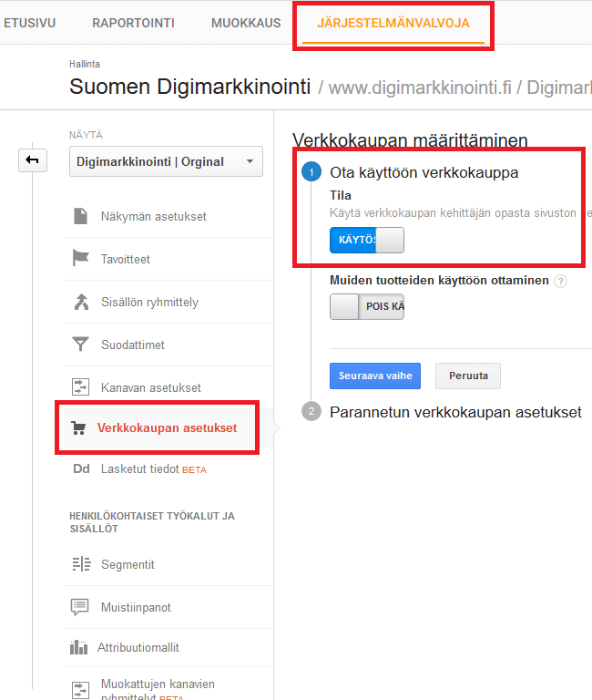This screenshot has width=592, height=700.
Task: Click the bar chart icon for Attribuutiomallit
Action: 78,647
